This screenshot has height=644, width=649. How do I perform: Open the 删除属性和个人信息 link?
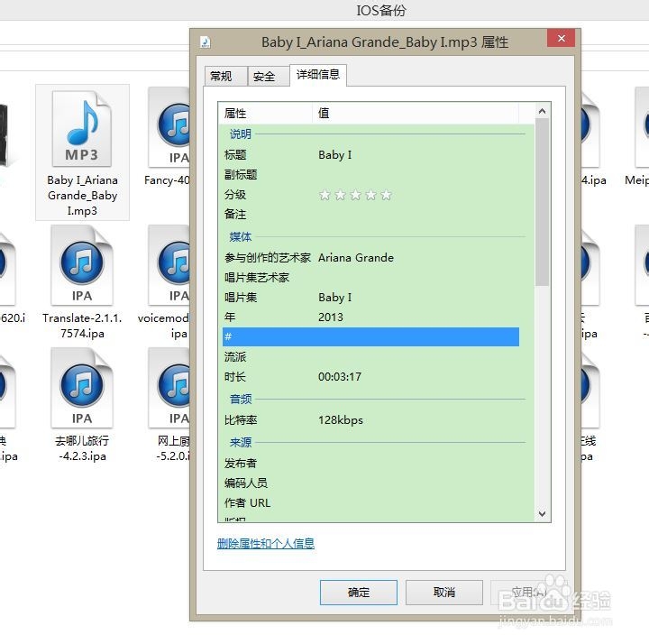266,543
